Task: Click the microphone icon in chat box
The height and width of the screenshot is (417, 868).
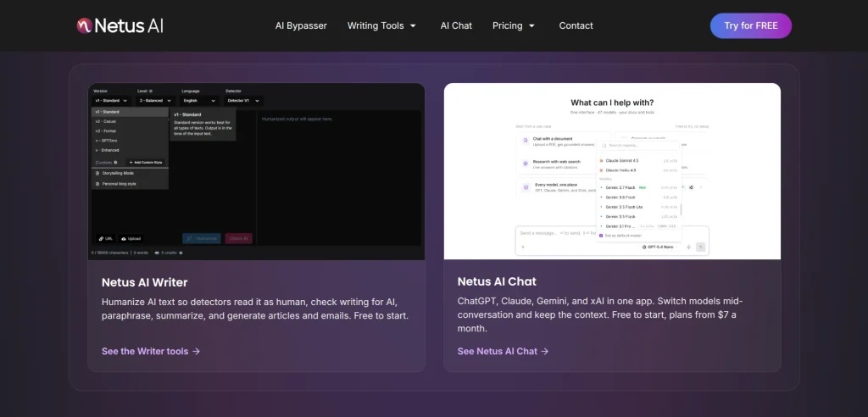Action: click(688, 247)
